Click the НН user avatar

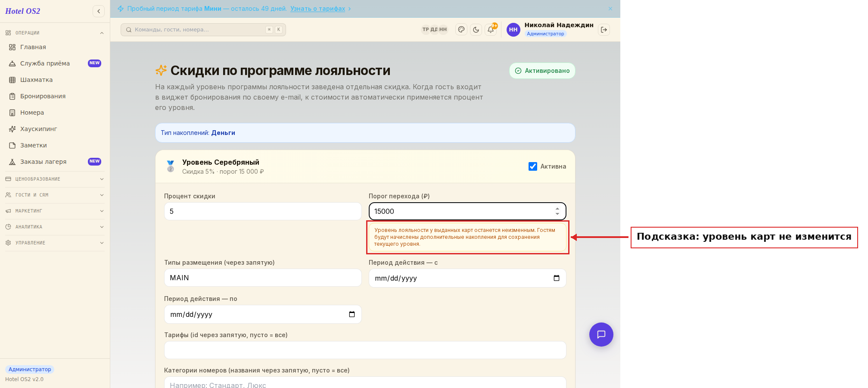(x=513, y=30)
